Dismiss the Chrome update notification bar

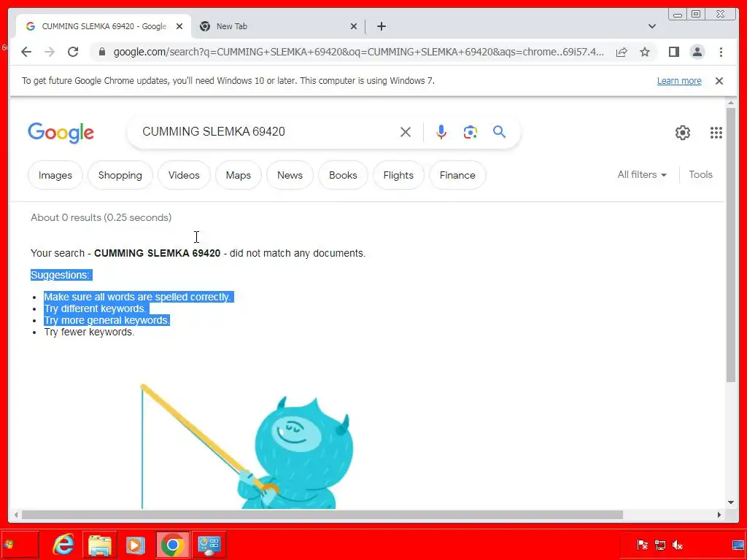pyautogui.click(x=719, y=81)
